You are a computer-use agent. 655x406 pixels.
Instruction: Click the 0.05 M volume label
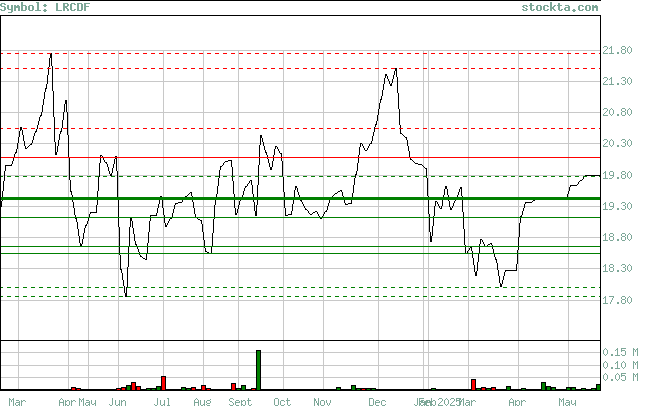click(620, 377)
